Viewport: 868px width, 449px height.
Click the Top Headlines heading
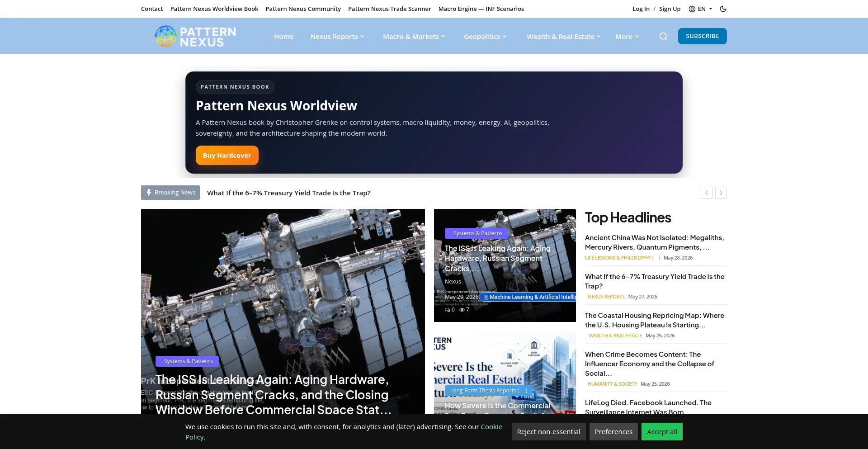click(x=628, y=218)
